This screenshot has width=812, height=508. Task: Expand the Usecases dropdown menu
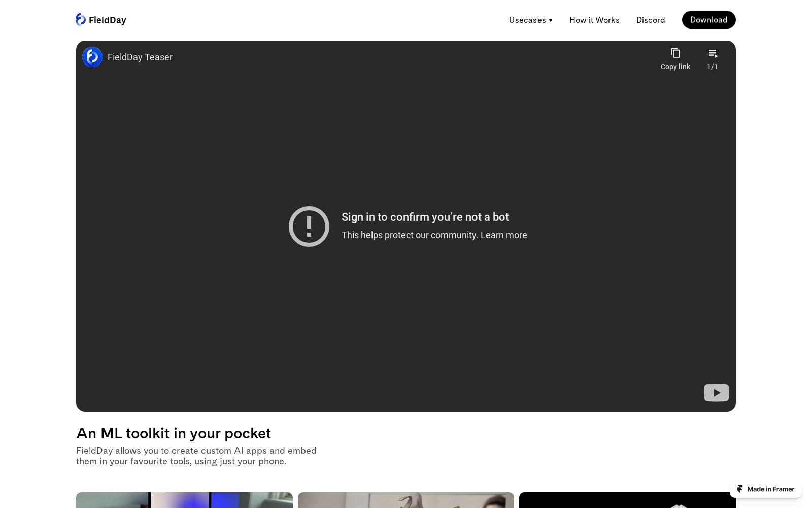pyautogui.click(x=531, y=20)
